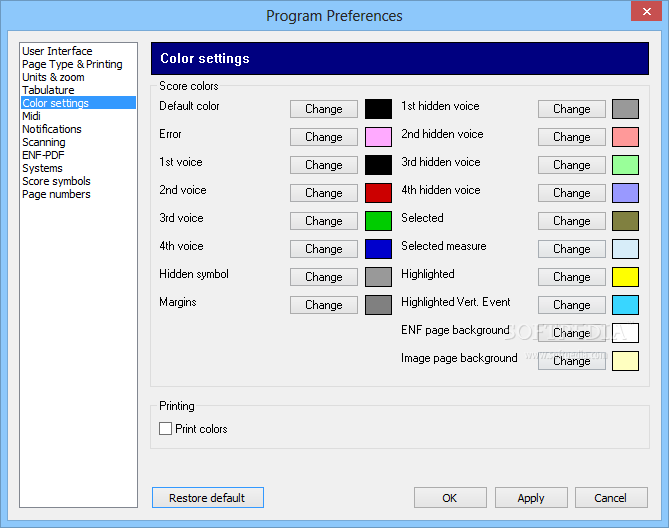669x528 pixels.
Task: Click the black 1st voice swatch
Action: (x=378, y=165)
